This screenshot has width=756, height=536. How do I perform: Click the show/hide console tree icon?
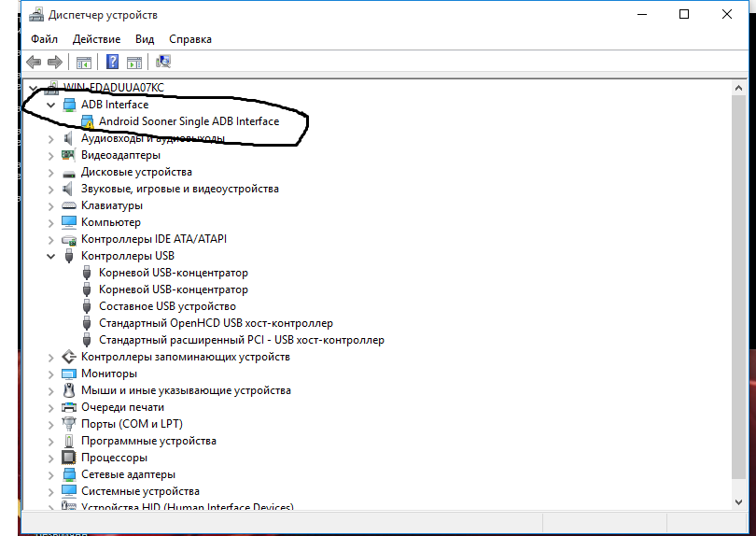coord(83,63)
